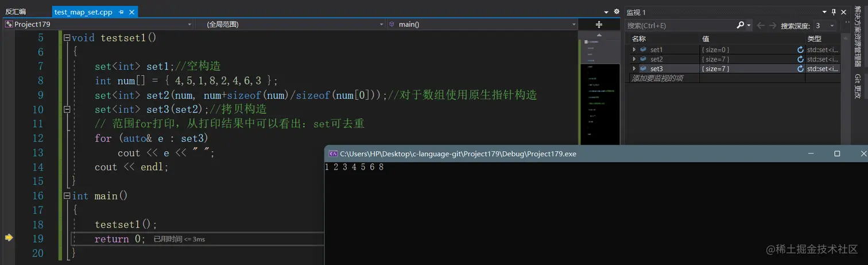
Task: Refresh the set3 value
Action: click(x=800, y=69)
